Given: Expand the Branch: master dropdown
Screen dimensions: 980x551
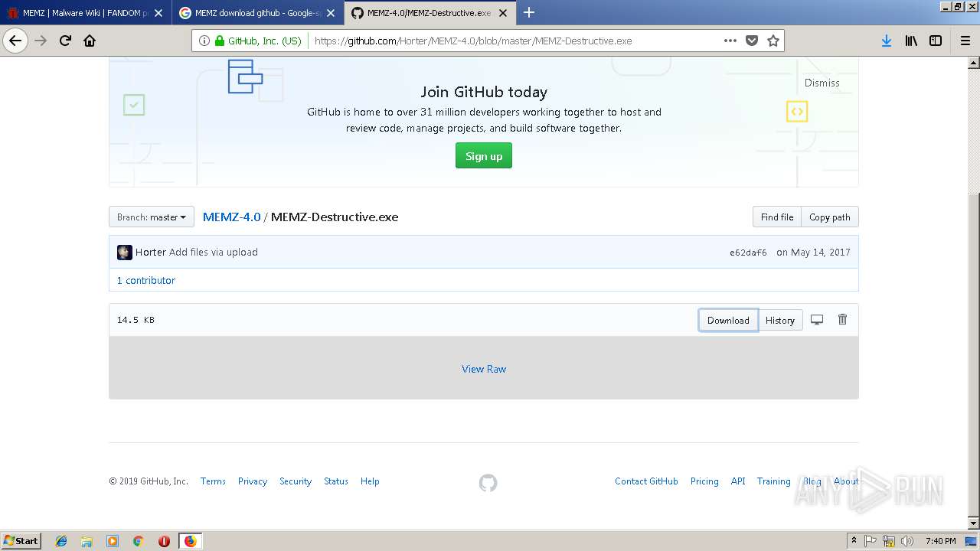Looking at the screenshot, I should coord(152,217).
